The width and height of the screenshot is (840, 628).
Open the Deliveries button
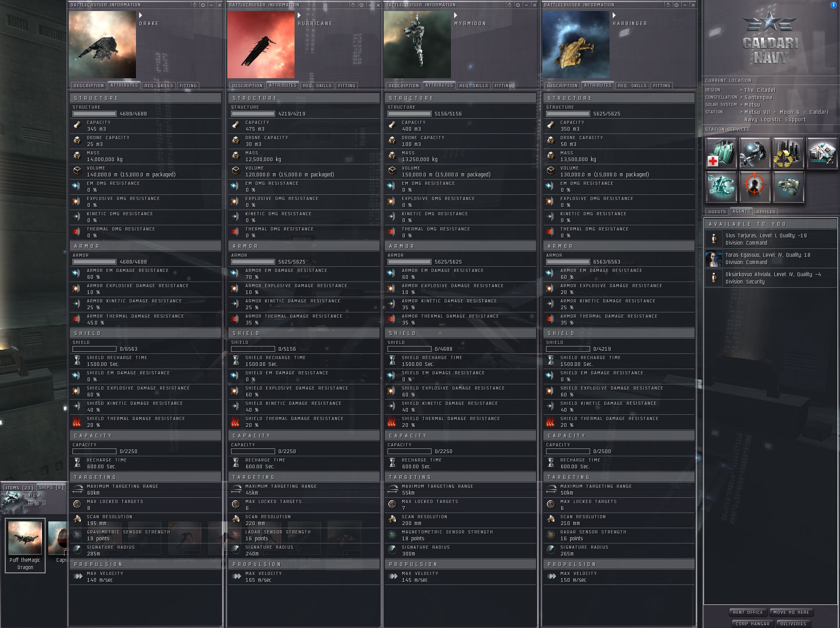pos(793,624)
